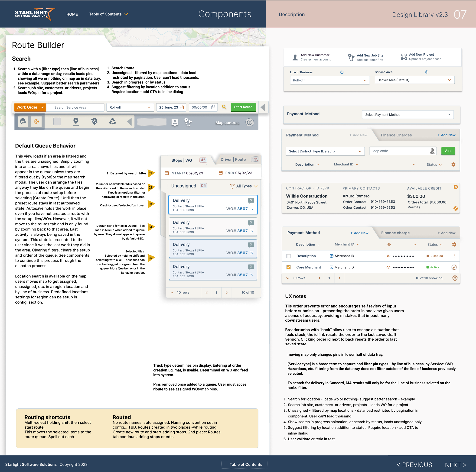Click the crossed-out pin icon
This screenshot has width=476, height=472.
pyautogui.click(x=94, y=121)
